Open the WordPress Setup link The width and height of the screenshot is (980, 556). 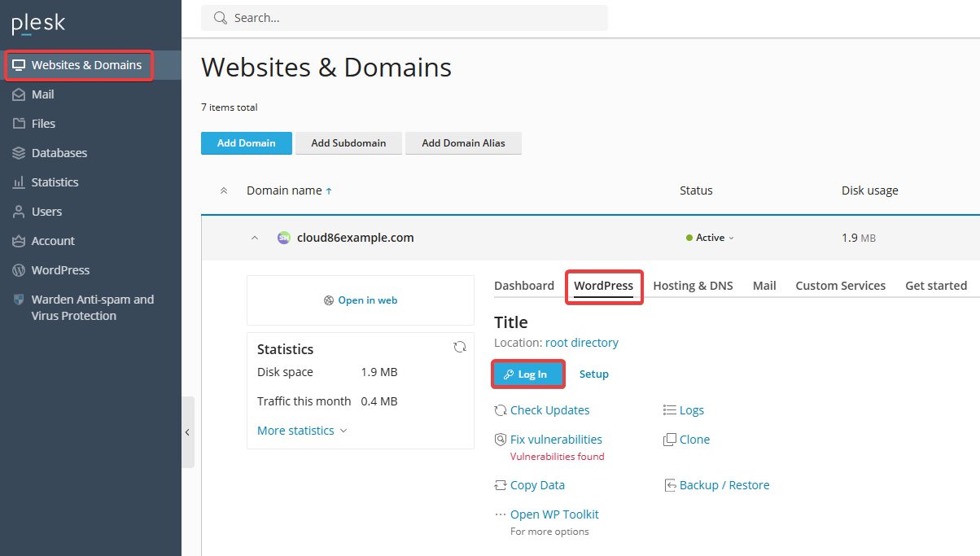pyautogui.click(x=594, y=374)
